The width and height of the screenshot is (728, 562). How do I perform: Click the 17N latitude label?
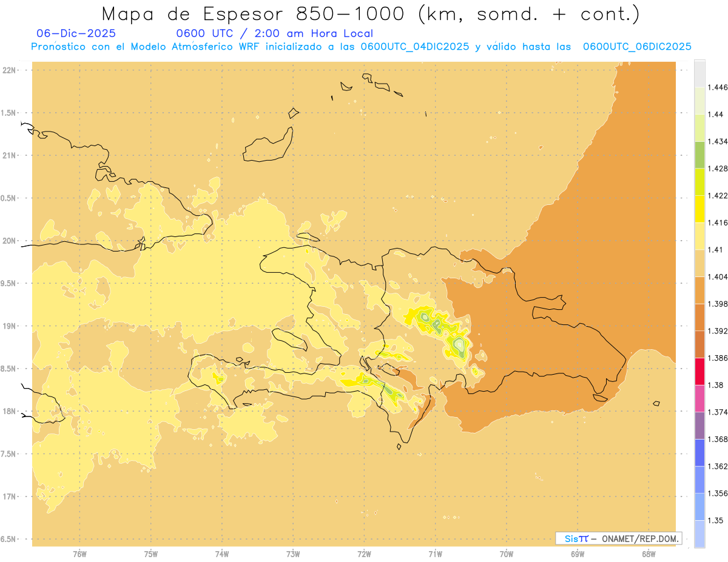(x=10, y=497)
